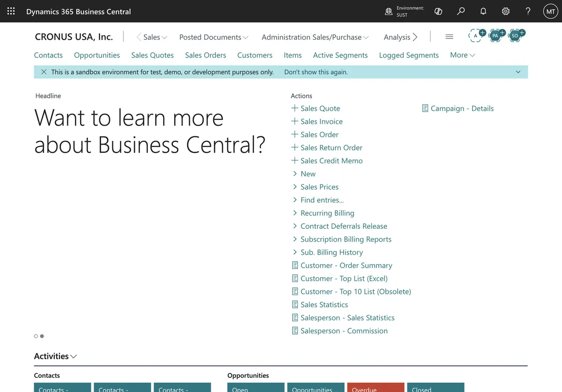This screenshot has width=562, height=392.
Task: Select the first headline page dot
Action: [36, 336]
